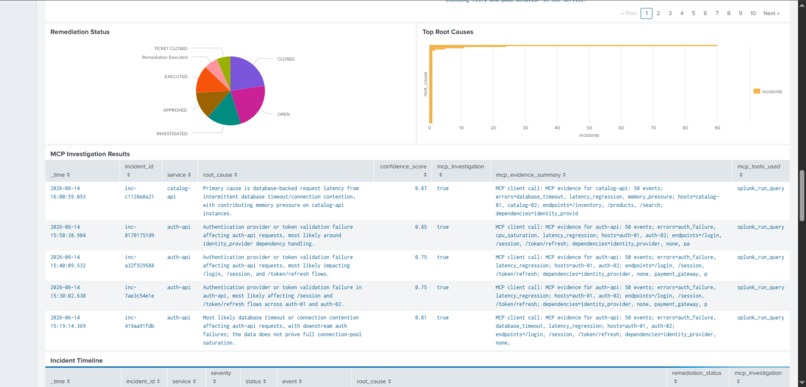Sort by confidence_score column

pos(403,171)
